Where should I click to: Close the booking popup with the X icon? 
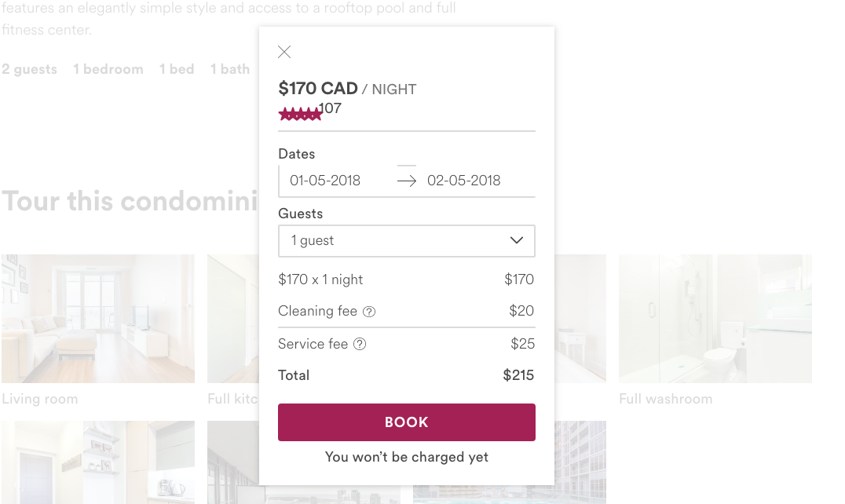click(284, 52)
